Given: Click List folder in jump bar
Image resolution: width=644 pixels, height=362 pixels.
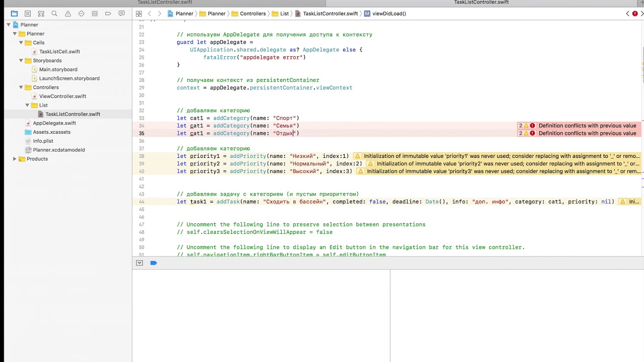Looking at the screenshot, I should pyautogui.click(x=281, y=14).
